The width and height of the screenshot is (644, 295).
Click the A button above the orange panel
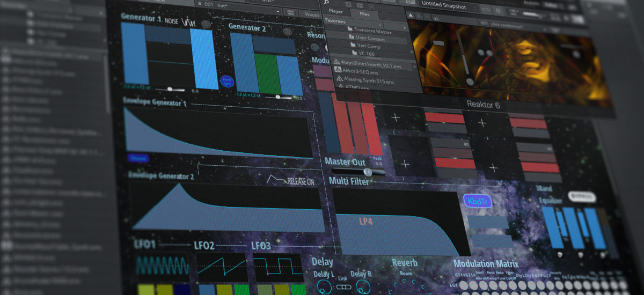click(411, 16)
